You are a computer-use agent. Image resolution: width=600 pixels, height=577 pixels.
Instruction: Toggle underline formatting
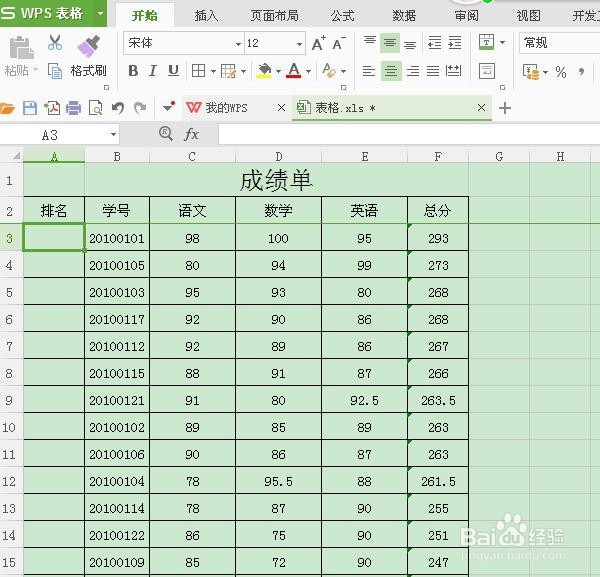(x=173, y=71)
